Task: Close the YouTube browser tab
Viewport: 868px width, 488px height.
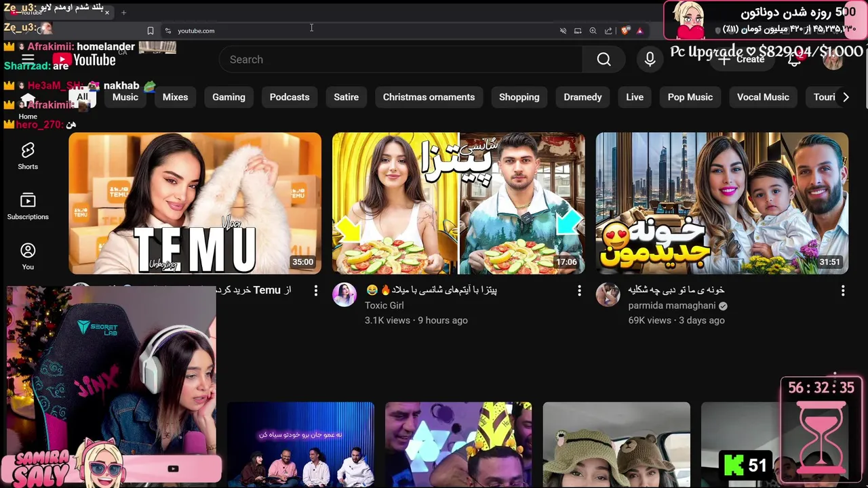Action: 107,12
